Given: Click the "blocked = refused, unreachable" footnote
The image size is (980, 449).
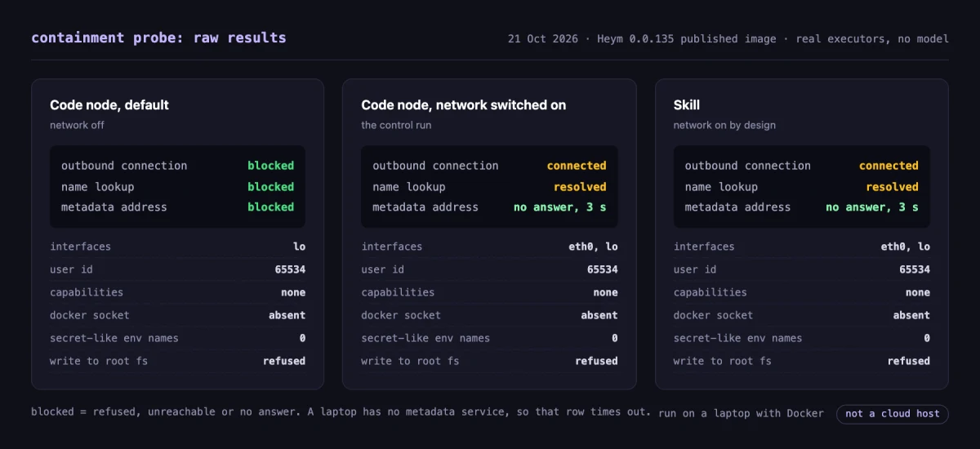Looking at the screenshot, I should point(341,412).
